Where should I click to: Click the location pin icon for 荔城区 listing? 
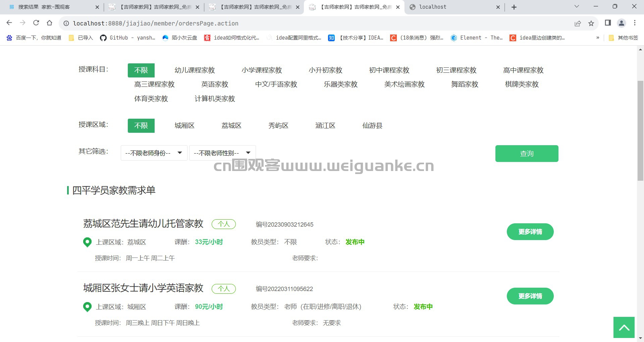(x=87, y=242)
